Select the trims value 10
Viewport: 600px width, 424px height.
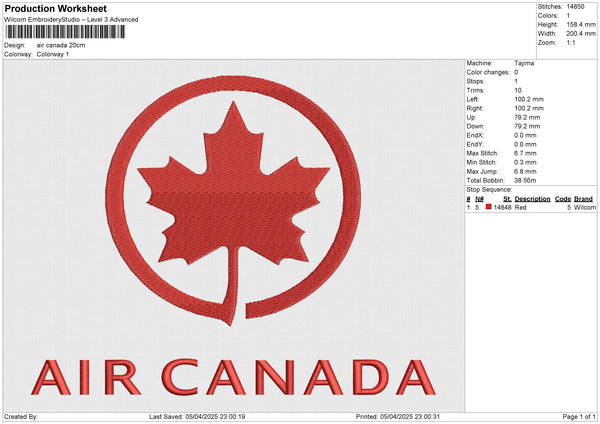[x=518, y=90]
